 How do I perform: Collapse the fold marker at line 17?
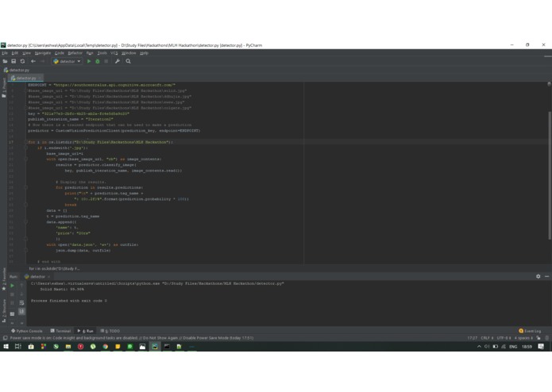25,142
